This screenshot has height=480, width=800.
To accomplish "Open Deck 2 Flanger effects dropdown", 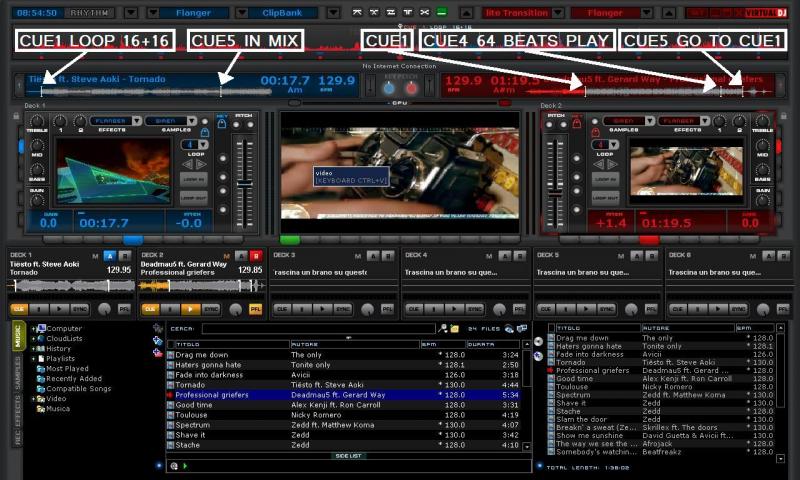I will pos(705,121).
